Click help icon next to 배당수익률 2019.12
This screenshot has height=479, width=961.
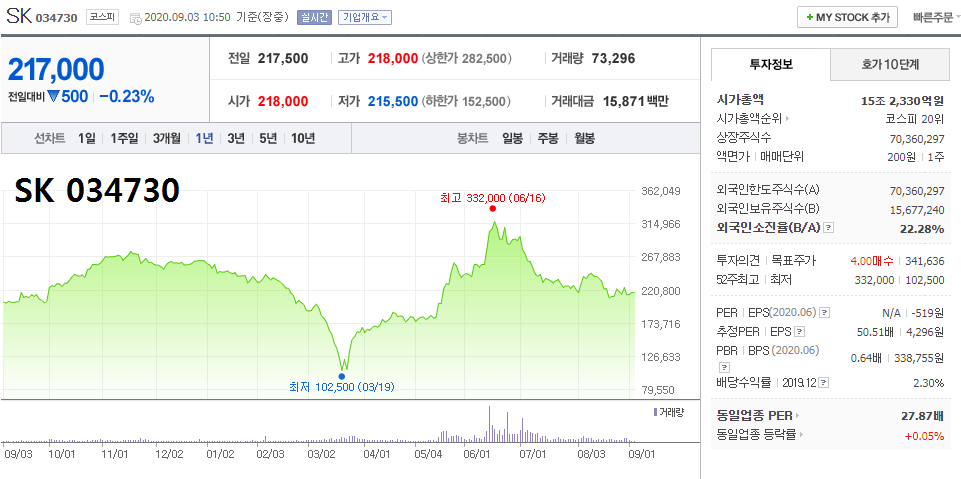[x=824, y=383]
